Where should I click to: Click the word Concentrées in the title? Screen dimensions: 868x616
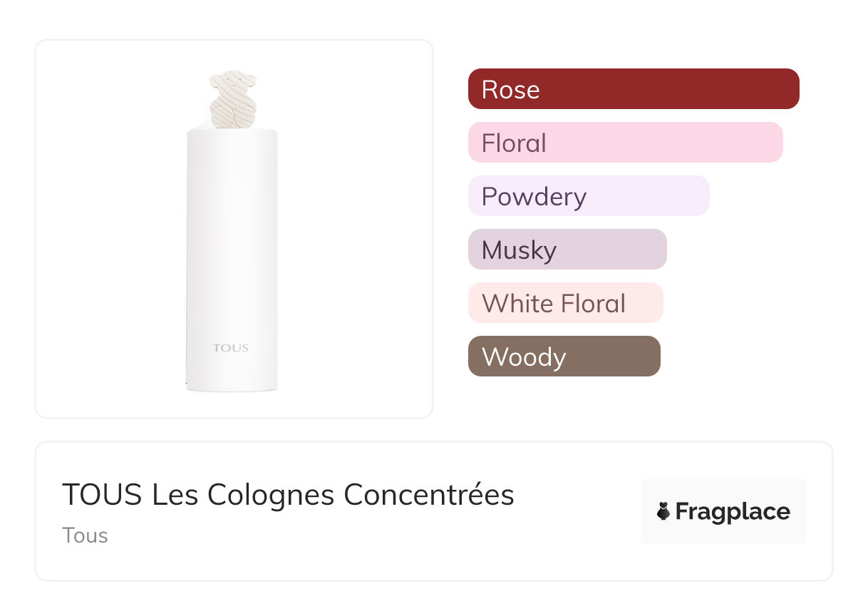(428, 495)
